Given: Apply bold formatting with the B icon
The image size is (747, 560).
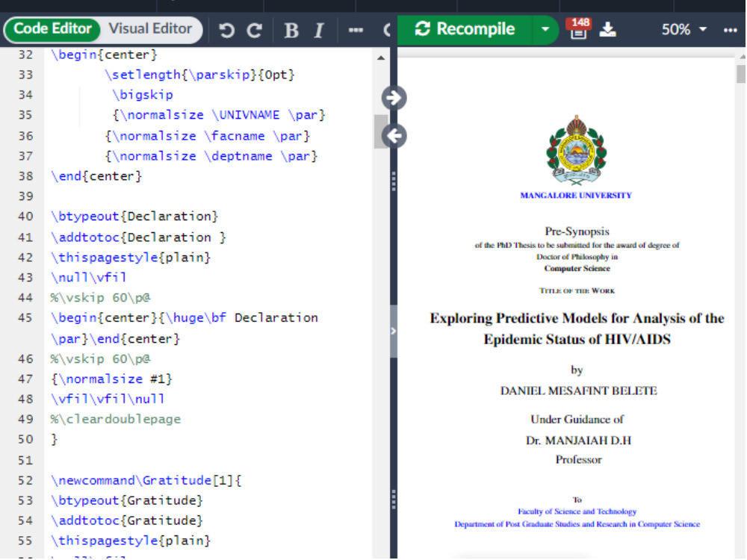Looking at the screenshot, I should pos(291,30).
